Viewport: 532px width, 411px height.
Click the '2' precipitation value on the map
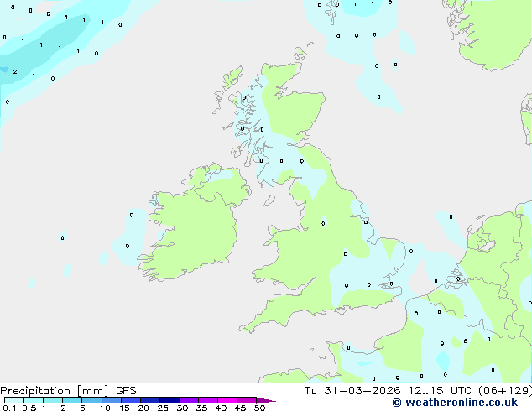(x=15, y=71)
